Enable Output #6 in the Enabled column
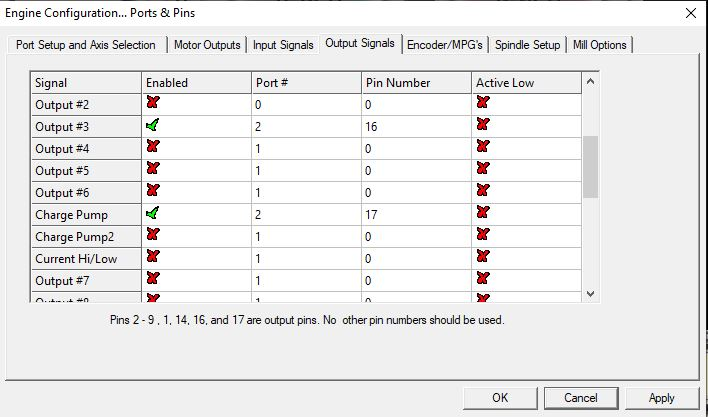This screenshot has height=417, width=708. 153,190
